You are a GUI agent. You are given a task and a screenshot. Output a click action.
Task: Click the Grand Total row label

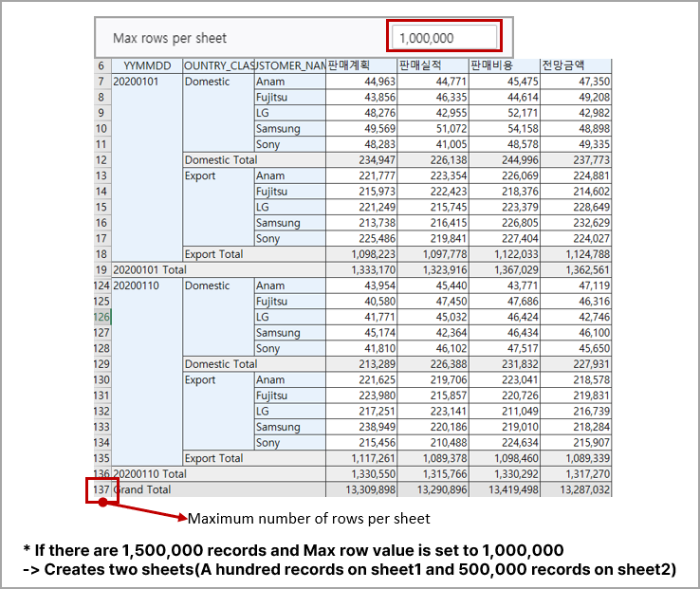coord(218,489)
